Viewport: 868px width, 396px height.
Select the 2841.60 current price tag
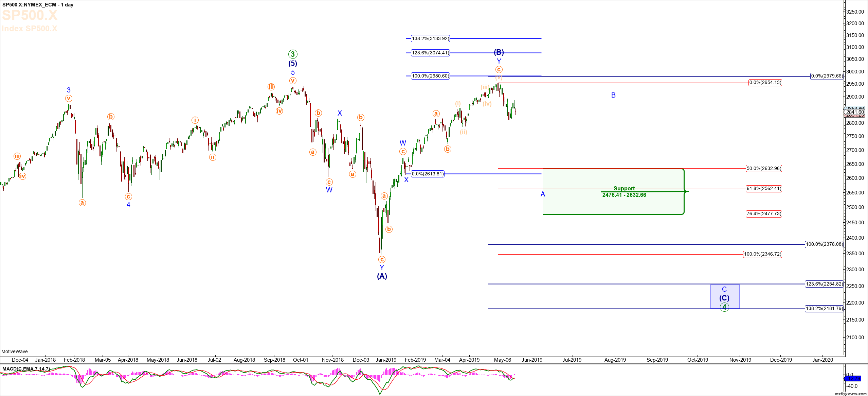pyautogui.click(x=855, y=112)
